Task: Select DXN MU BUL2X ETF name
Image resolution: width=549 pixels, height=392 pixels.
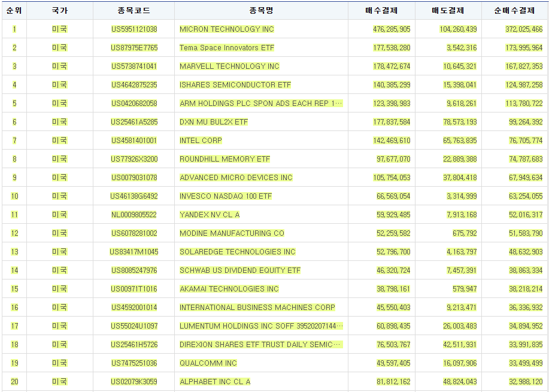Action: coord(214,122)
